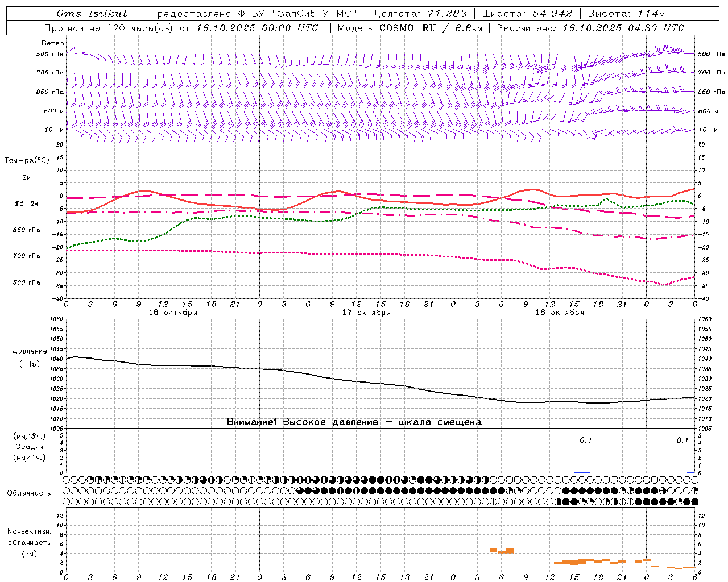This screenshot has width=728, height=582.
Task: Click the station name Oms_Isilkul in header
Action: pyautogui.click(x=92, y=14)
